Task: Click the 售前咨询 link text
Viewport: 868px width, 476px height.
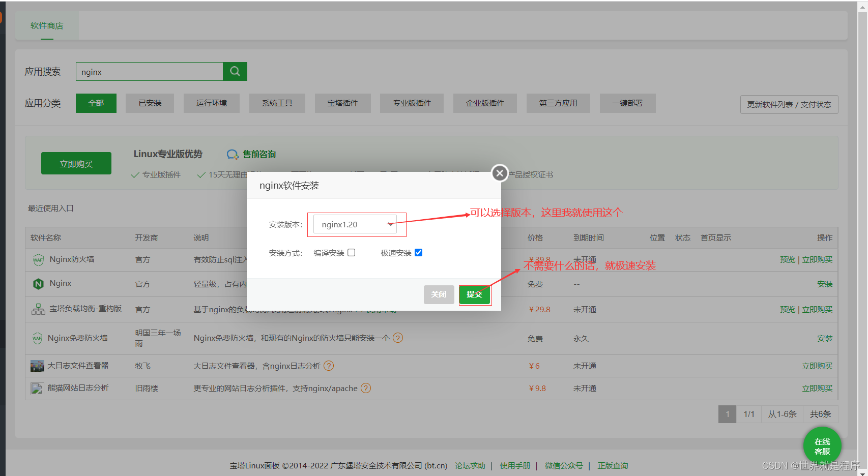Action: [x=259, y=154]
